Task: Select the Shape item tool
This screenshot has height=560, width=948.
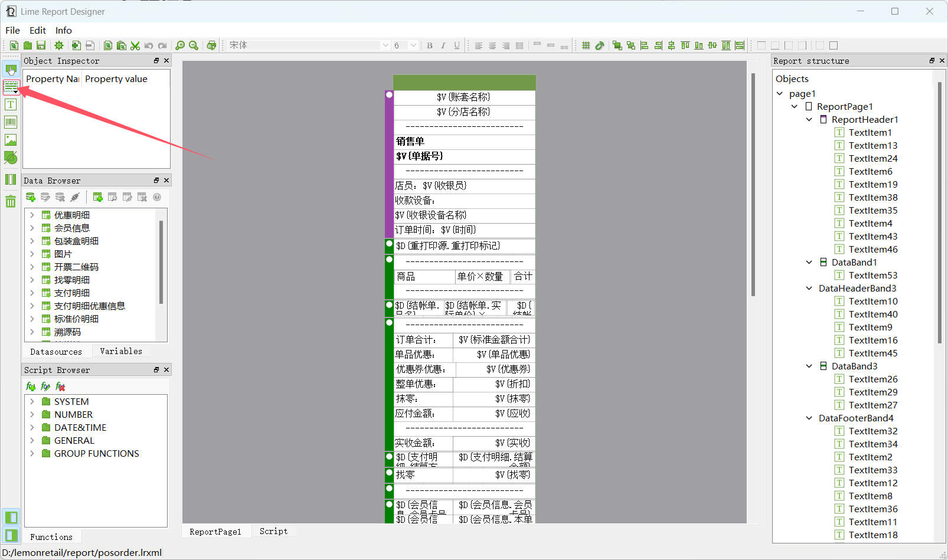Action: (x=11, y=158)
